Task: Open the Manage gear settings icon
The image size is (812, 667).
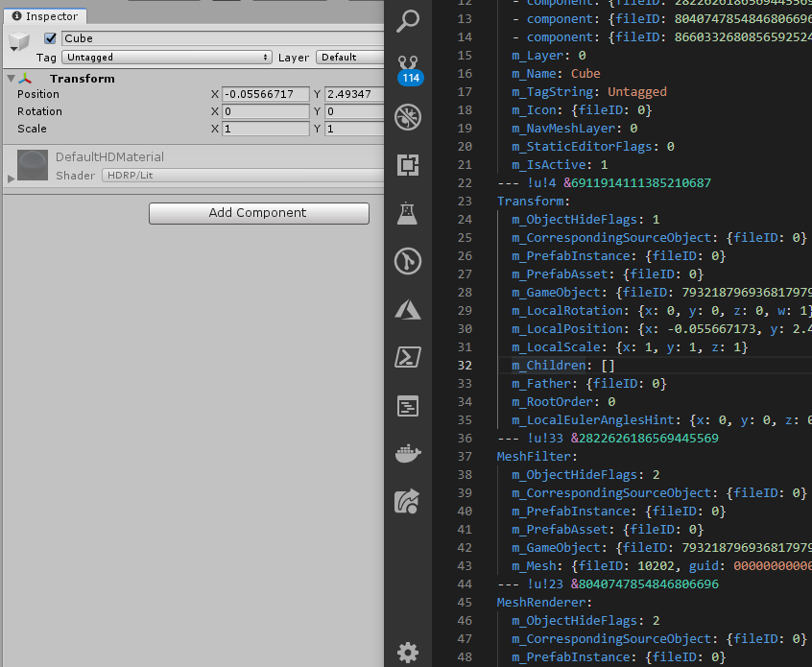Action: coord(408,653)
